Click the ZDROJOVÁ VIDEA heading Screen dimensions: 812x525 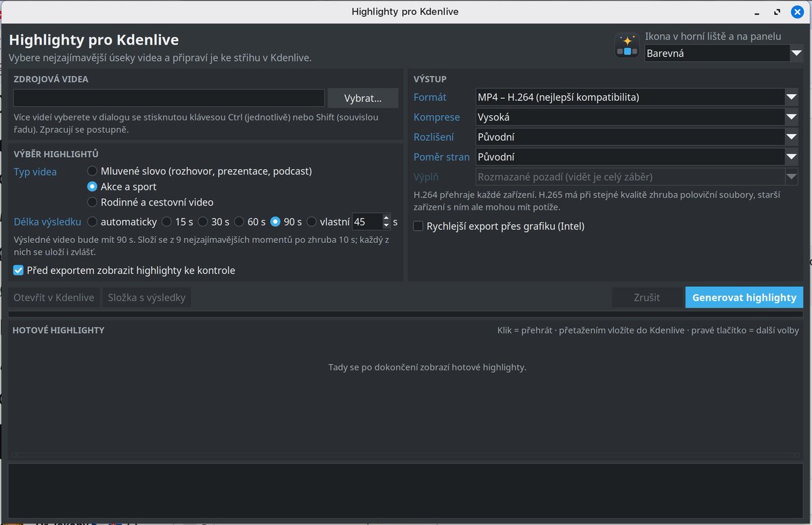tap(51, 79)
